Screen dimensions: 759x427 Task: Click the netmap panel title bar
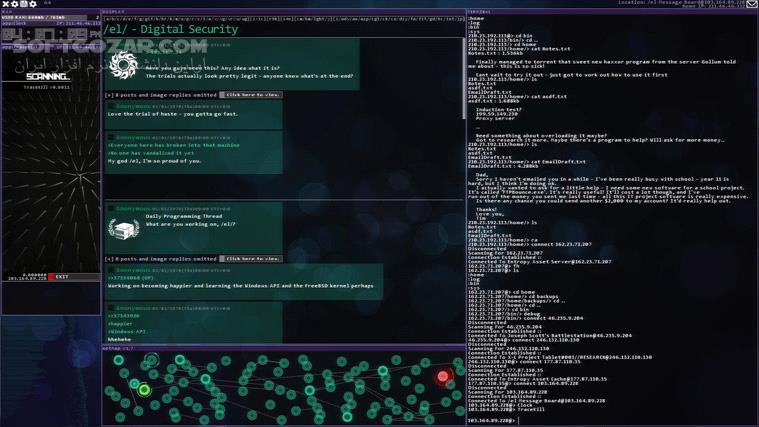284,348
